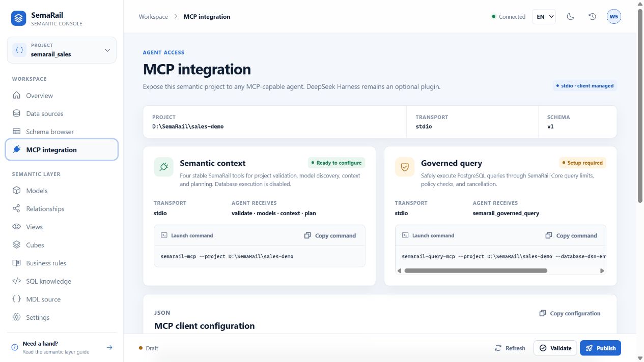Click the SemaRail logo icon
644x362 pixels.
coord(19,19)
